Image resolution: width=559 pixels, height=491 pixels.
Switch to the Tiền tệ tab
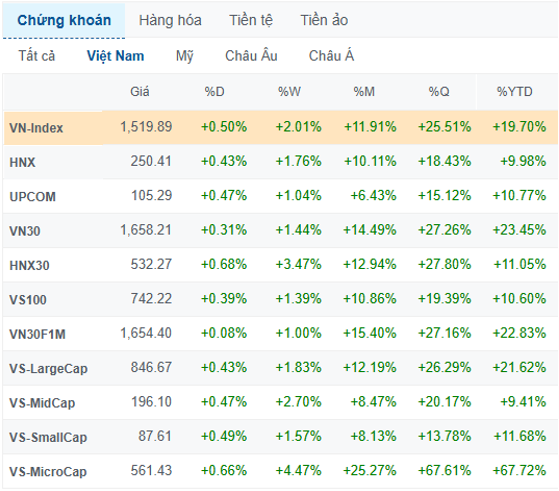pos(251,20)
